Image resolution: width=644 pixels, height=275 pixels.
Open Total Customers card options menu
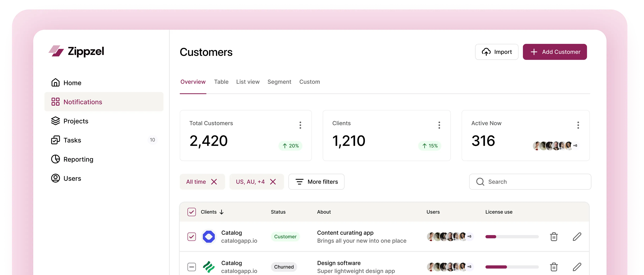[300, 125]
